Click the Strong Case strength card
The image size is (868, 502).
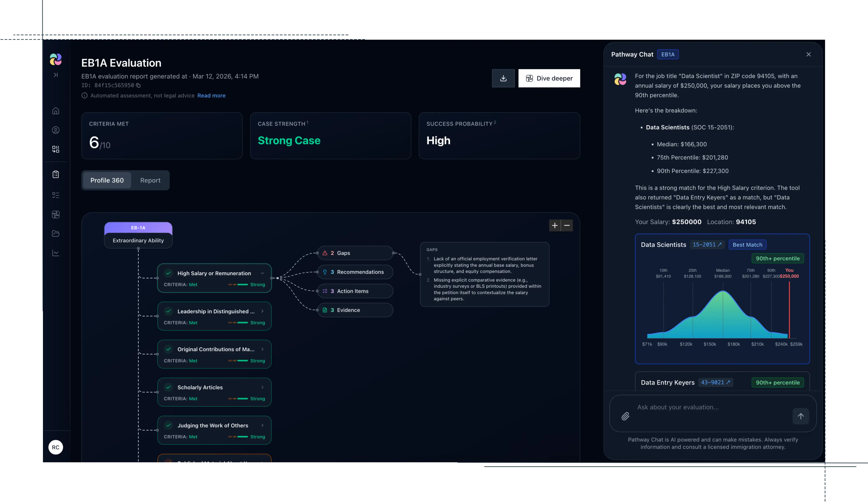click(330, 135)
